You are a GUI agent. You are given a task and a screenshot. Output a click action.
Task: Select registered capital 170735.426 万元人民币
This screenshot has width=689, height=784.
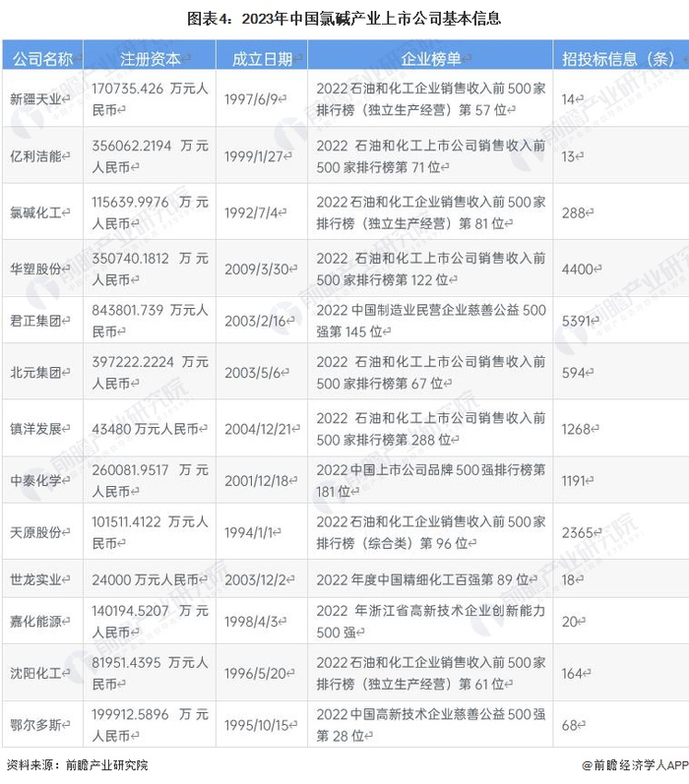[x=150, y=99]
